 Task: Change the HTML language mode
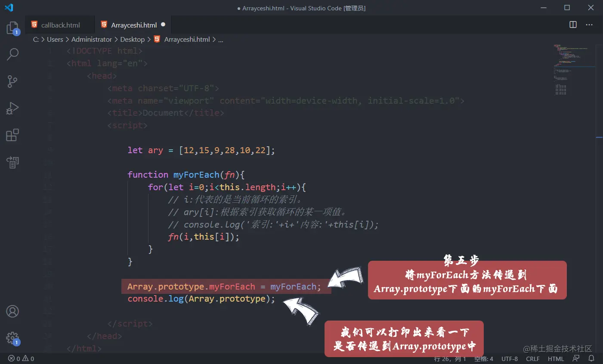pos(556,358)
